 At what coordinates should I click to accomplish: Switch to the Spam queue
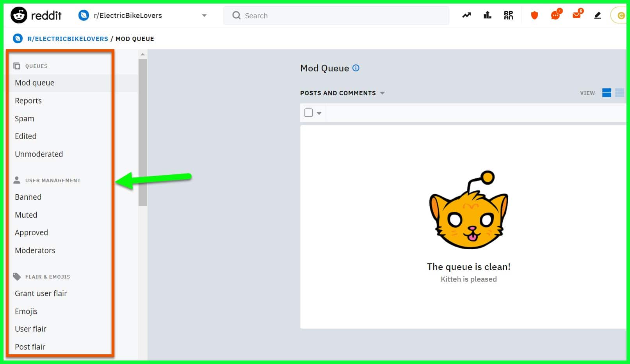click(x=24, y=118)
